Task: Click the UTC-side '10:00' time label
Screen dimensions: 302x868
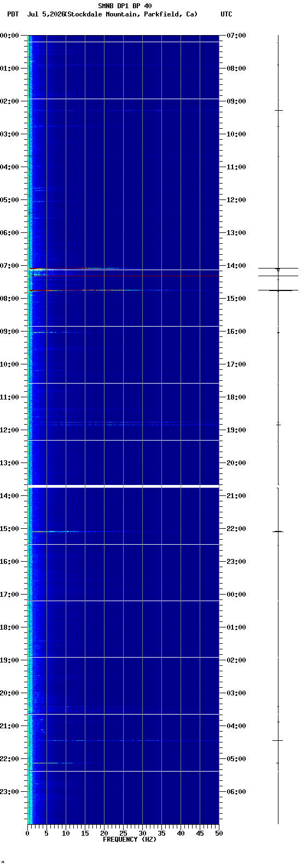Action: 236,134
